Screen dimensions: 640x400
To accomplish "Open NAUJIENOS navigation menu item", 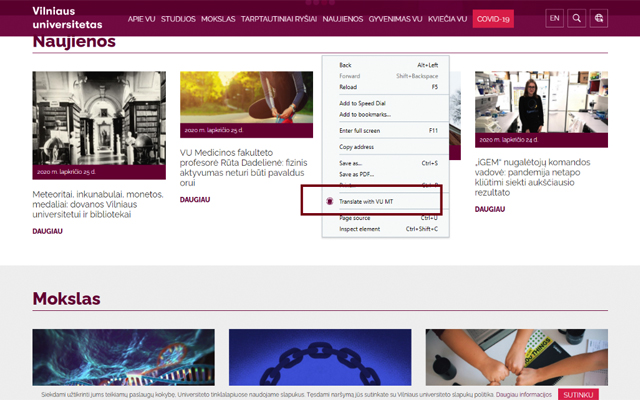I will click(x=342, y=19).
